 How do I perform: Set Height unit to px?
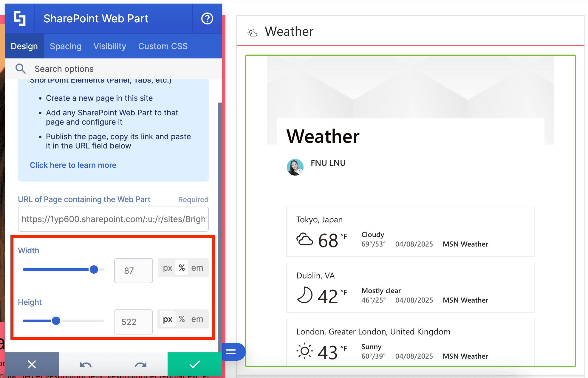click(x=168, y=319)
